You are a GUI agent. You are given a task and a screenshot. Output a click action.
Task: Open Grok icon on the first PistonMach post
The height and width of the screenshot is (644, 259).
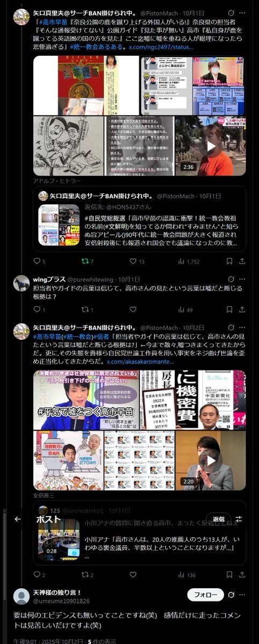[x=231, y=12]
